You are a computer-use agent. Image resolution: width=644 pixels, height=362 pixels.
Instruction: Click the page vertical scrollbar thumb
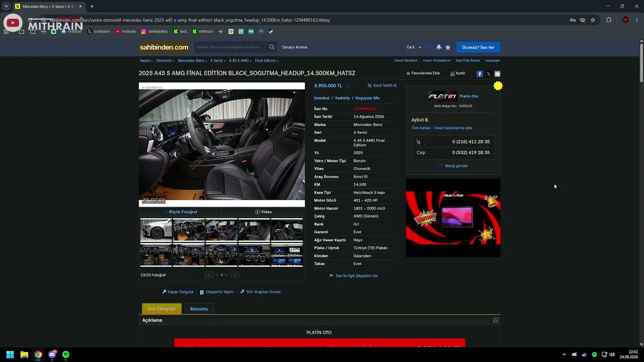click(x=641, y=63)
